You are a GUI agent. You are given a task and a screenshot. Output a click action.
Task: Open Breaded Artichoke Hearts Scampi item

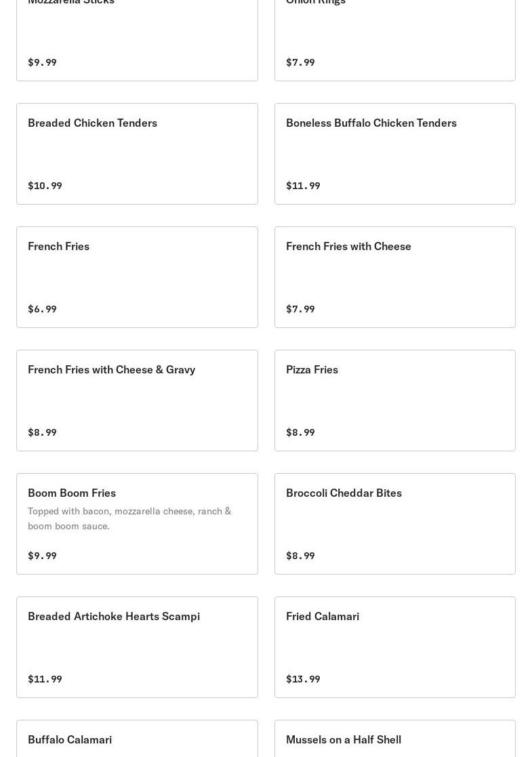pos(137,647)
